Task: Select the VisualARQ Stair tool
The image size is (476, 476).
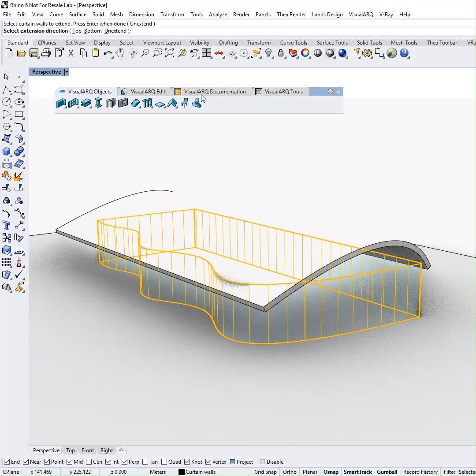Action: click(x=135, y=103)
